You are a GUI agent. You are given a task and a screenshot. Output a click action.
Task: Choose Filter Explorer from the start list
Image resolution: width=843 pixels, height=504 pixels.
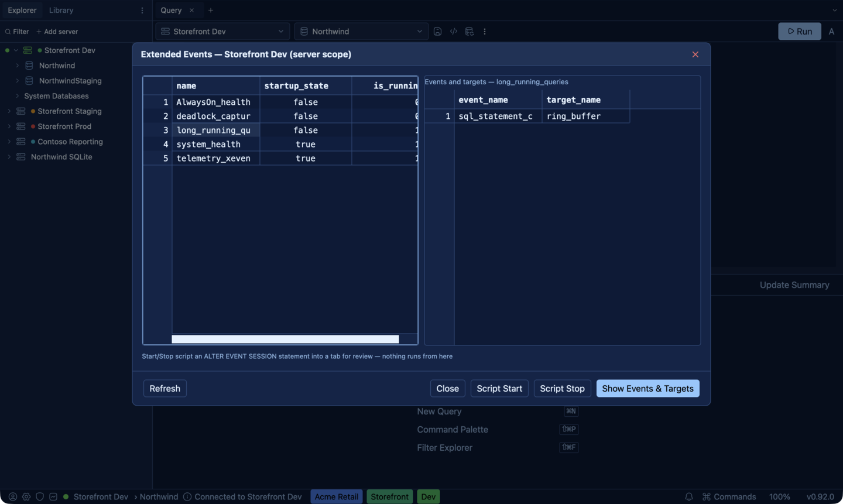click(444, 448)
